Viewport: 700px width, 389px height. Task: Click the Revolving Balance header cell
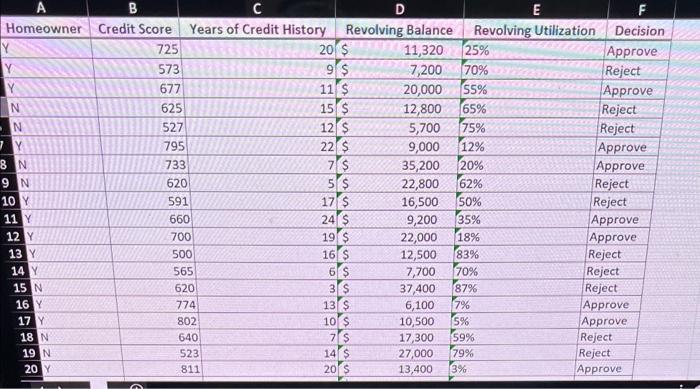tap(400, 30)
